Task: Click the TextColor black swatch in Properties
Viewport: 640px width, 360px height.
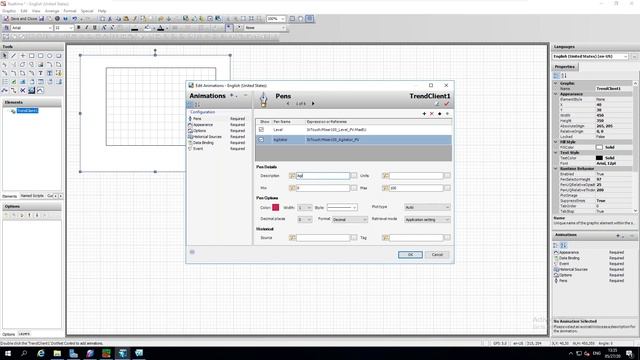Action: (599, 158)
